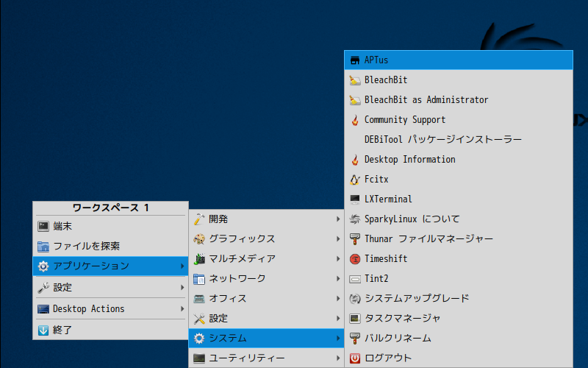Choose the ファイルを探索 menu label
Image resolution: width=588 pixels, height=368 pixels.
pyautogui.click(x=87, y=247)
